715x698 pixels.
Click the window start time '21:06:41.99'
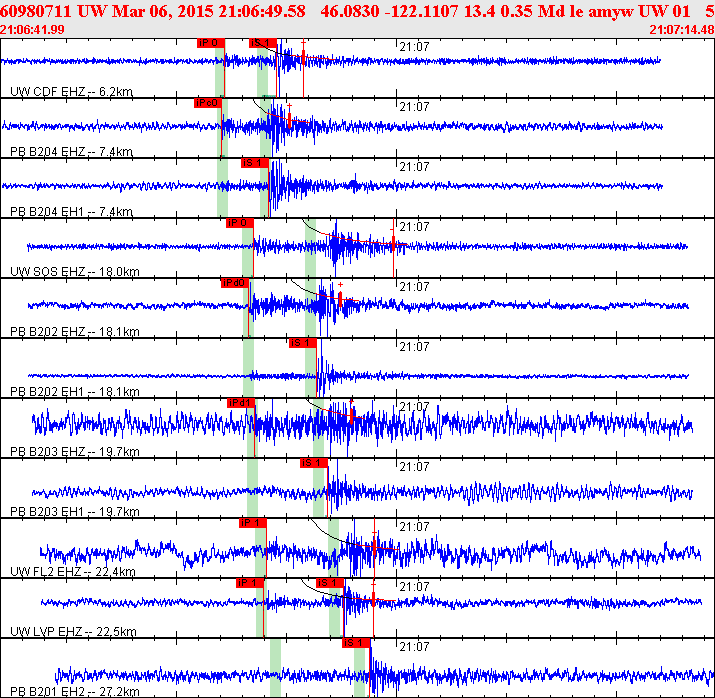click(x=32, y=30)
